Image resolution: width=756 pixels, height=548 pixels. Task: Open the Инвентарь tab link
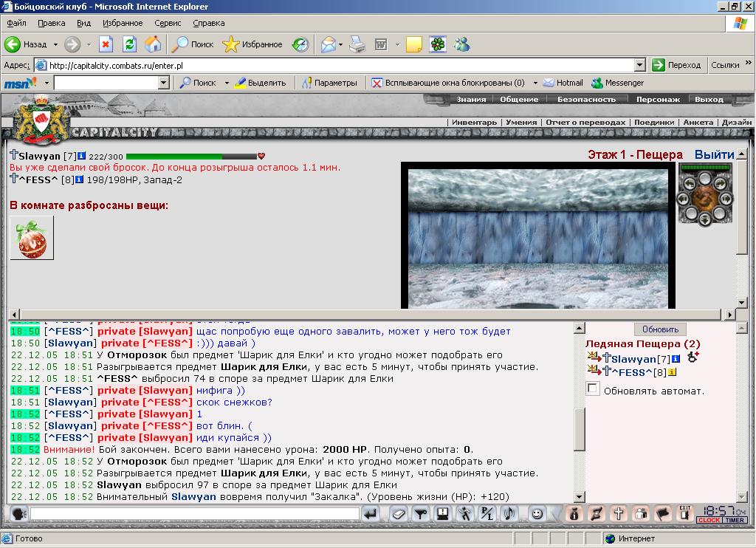pos(475,122)
